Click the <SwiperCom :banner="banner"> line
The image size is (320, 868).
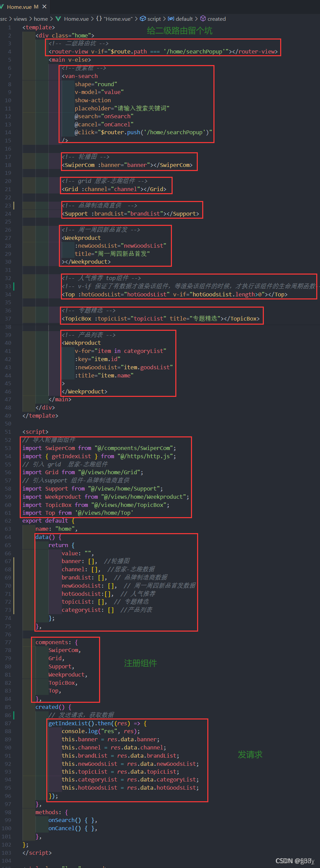tap(127, 165)
